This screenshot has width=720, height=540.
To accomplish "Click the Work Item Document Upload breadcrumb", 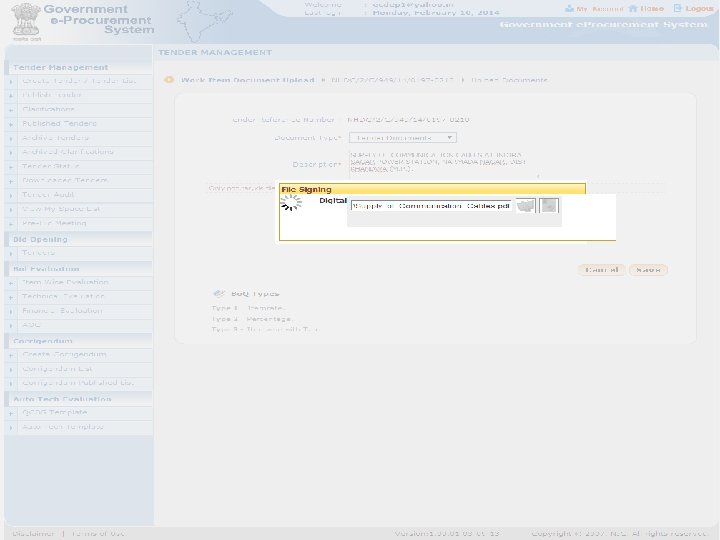I will [248, 80].
